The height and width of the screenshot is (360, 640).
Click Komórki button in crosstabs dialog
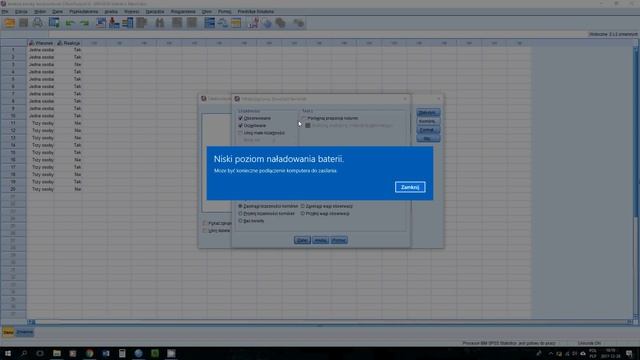pos(427,121)
